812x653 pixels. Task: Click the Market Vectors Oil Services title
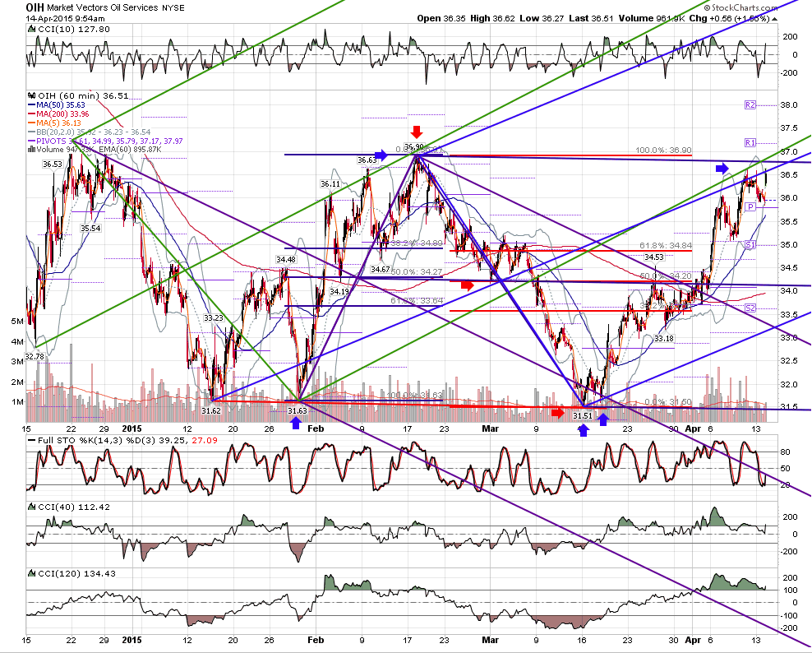(x=102, y=7)
